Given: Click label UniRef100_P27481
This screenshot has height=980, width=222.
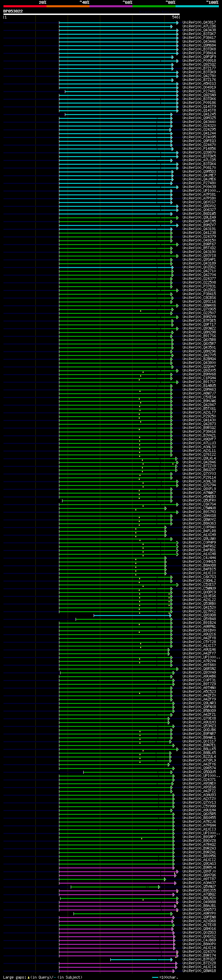Looking at the screenshot, I should tap(199, 91).
